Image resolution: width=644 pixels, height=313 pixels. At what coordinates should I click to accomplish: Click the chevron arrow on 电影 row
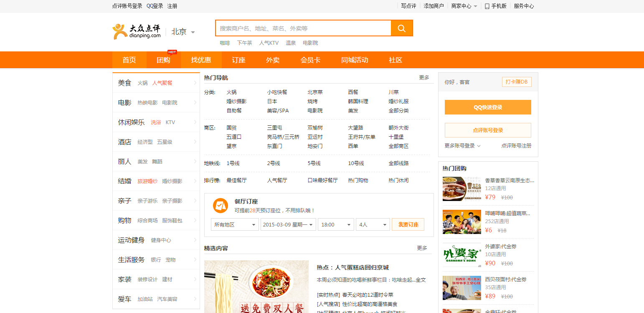point(195,102)
